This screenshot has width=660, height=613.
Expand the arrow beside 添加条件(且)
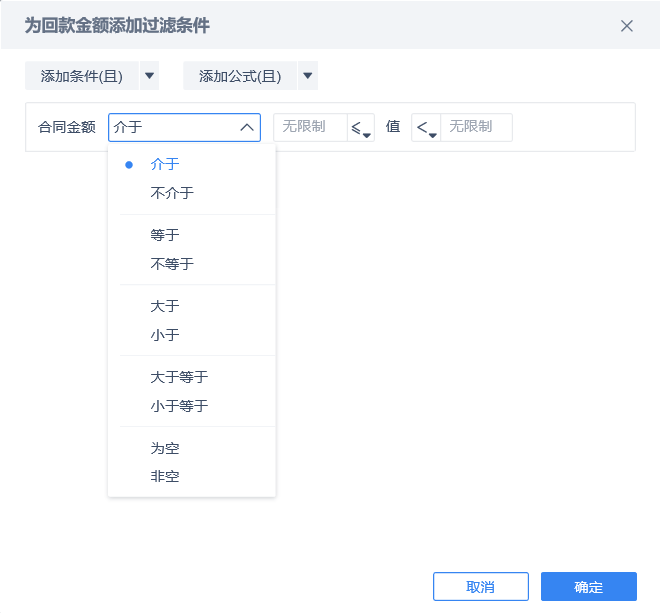coord(150,76)
